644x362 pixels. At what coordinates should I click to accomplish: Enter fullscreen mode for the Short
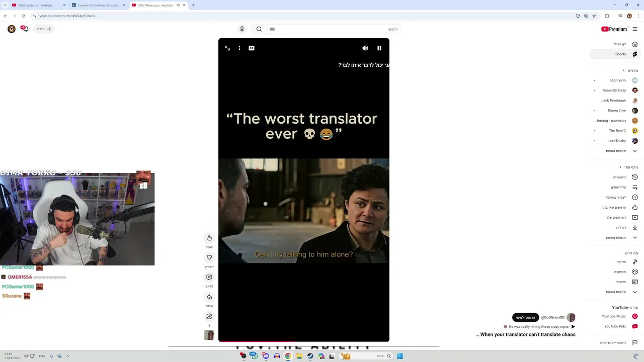coord(227,48)
